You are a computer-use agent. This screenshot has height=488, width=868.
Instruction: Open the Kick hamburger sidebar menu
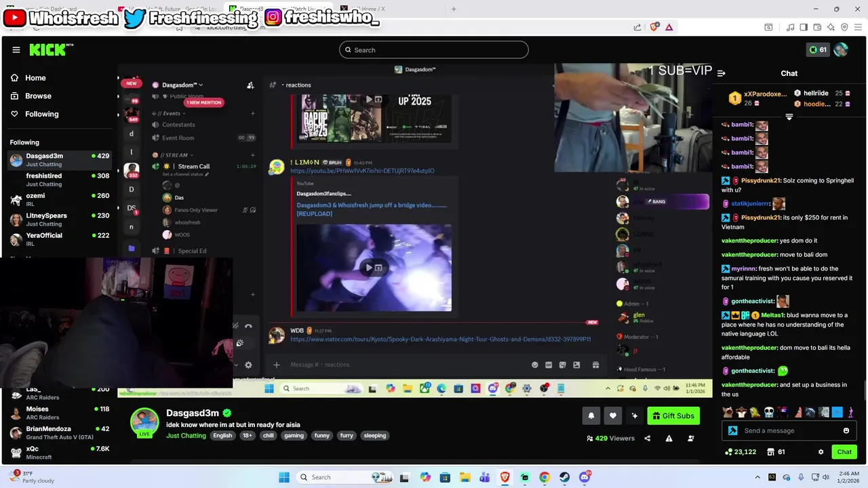[16, 49]
